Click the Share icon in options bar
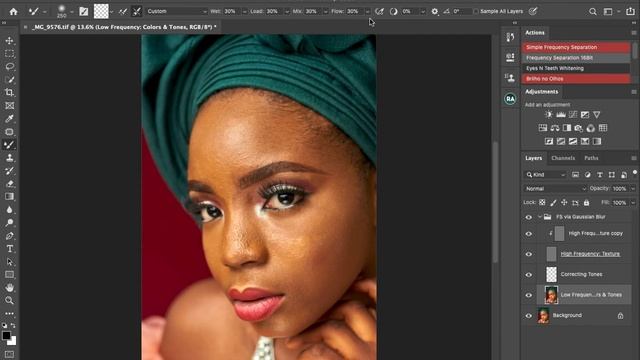Image resolution: width=640 pixels, height=360 pixels. point(631,11)
